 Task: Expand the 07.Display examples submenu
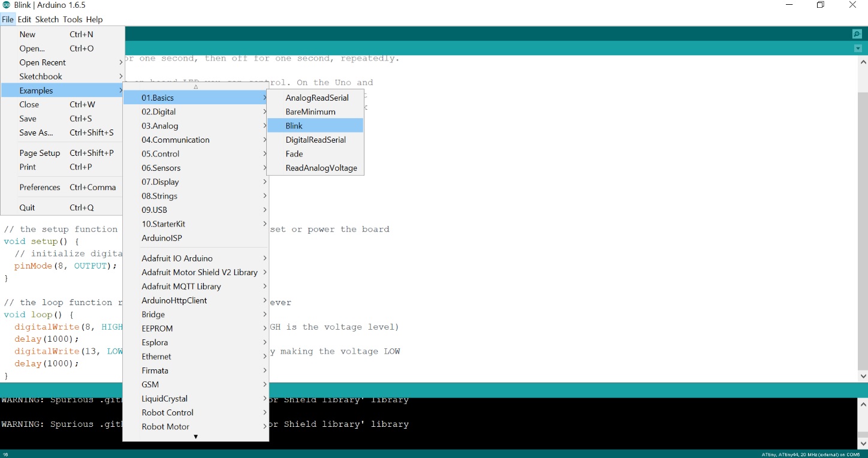tap(195, 182)
